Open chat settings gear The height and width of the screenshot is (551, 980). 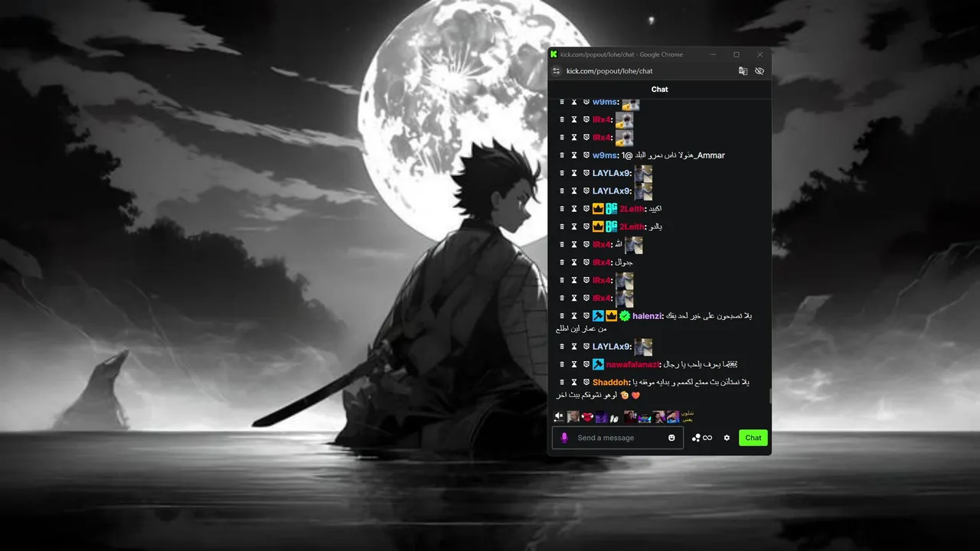(x=727, y=438)
